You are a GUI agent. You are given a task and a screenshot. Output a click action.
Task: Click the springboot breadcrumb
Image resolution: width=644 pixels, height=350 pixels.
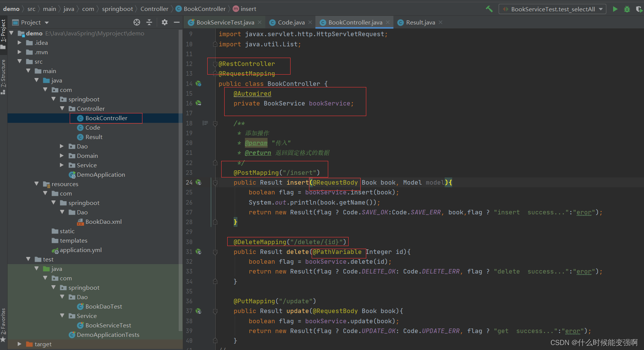click(x=117, y=9)
